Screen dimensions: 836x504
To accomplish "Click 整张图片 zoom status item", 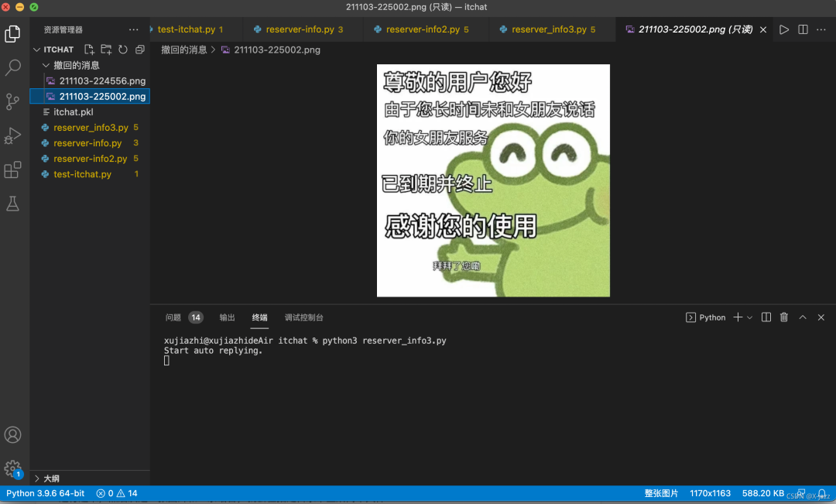I will pos(661,493).
